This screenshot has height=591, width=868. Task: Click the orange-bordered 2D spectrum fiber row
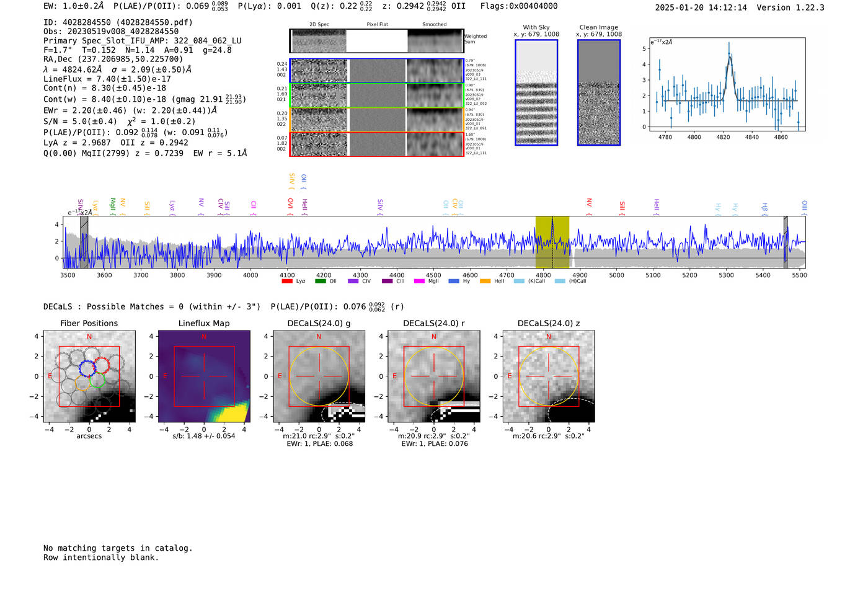pyautogui.click(x=377, y=120)
